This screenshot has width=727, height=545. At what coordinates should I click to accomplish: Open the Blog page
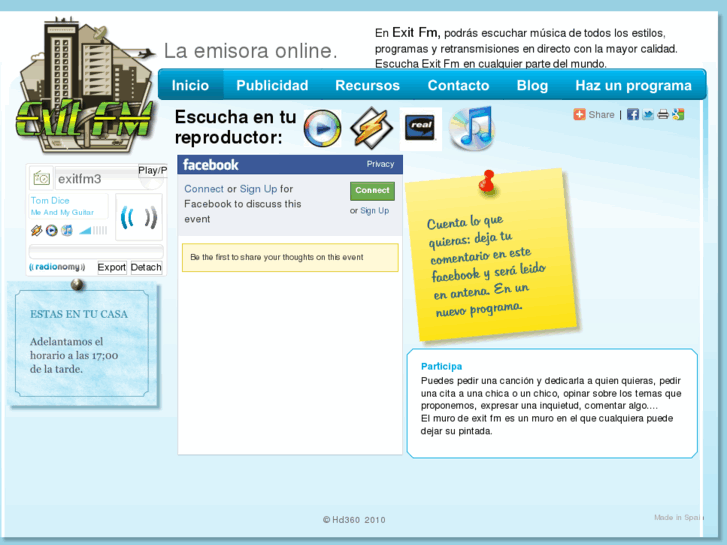[532, 85]
